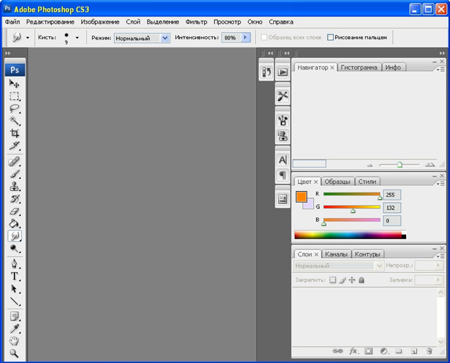Viewport: 450px width, 363px height.
Task: Switch to the Каналы tab
Action: pos(336,254)
